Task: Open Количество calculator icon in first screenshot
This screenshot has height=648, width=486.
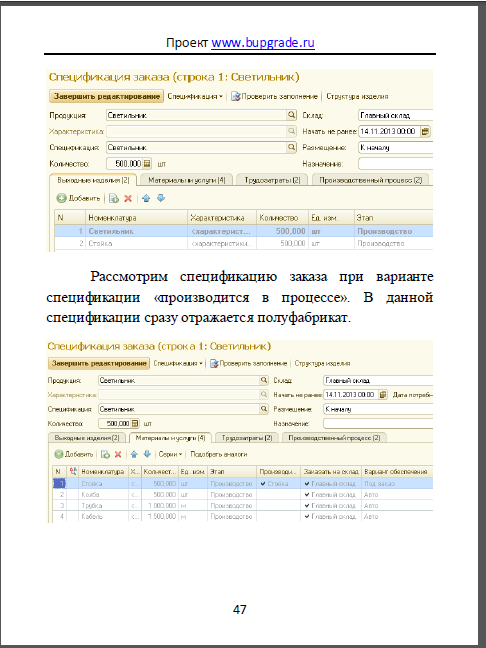Action: (147, 164)
